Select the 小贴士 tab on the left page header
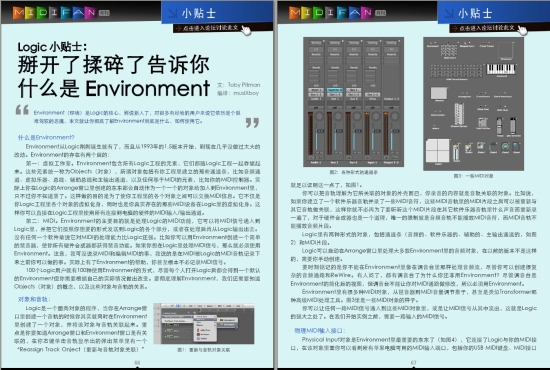The image size is (550, 370). [x=217, y=13]
